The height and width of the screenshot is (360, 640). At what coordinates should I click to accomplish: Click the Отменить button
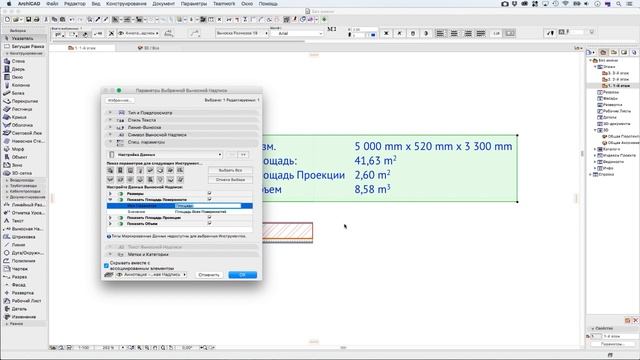point(209,275)
